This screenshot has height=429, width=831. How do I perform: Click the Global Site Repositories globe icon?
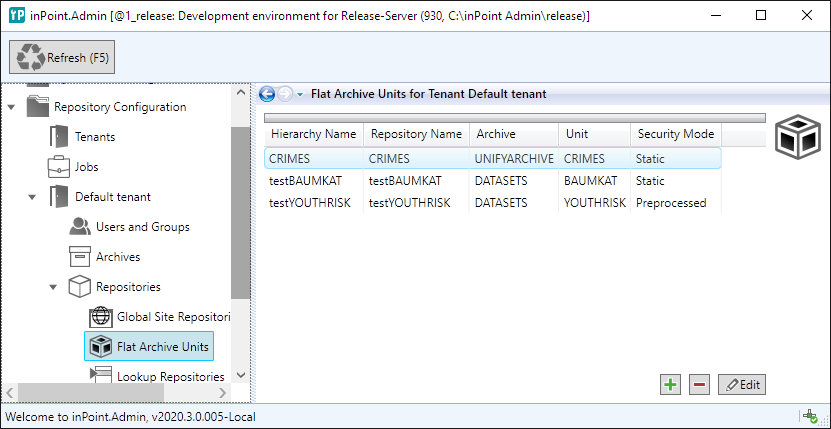click(x=100, y=317)
